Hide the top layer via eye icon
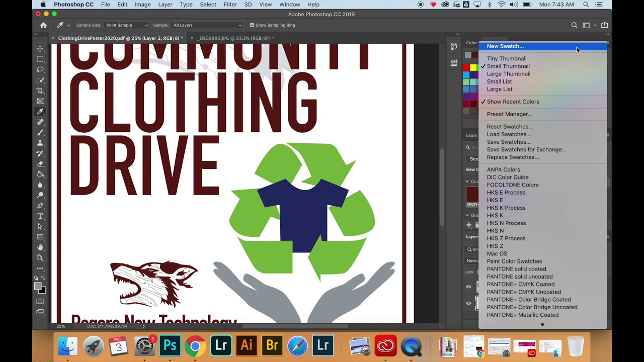Screen dimensions: 644x362 point(468,287)
